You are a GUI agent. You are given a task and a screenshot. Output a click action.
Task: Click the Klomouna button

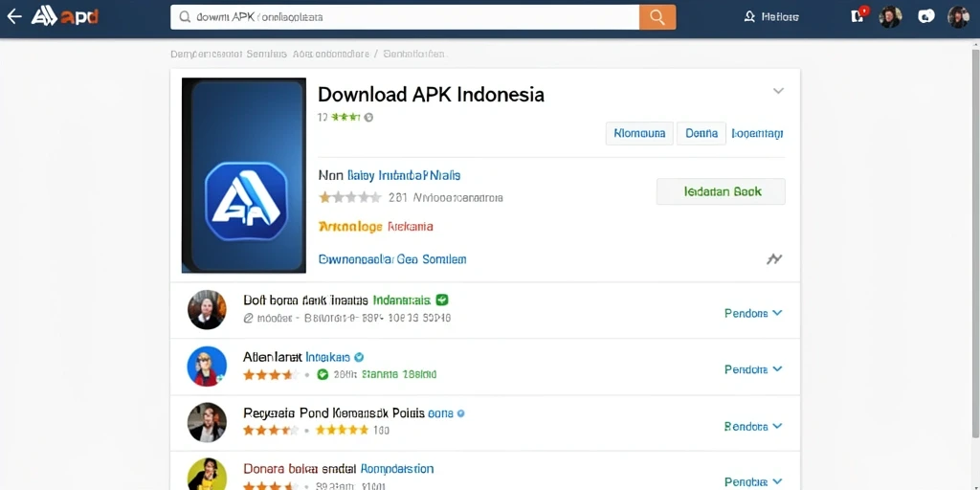point(639,133)
